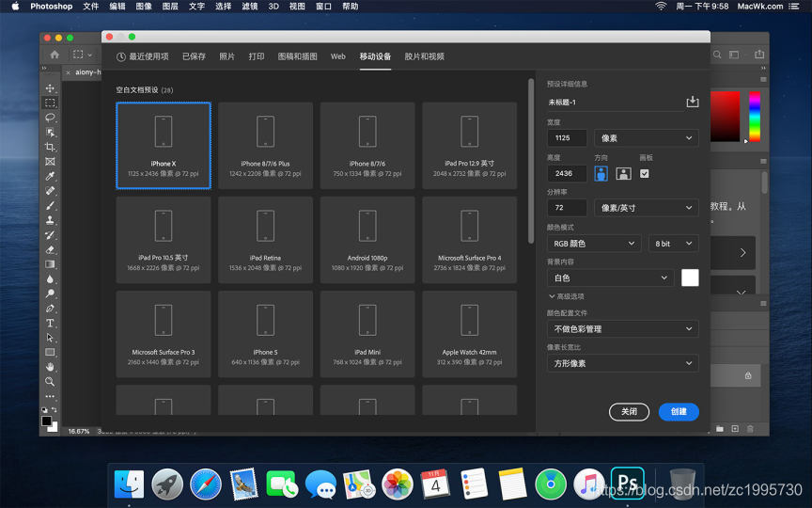The width and height of the screenshot is (812, 508).
Task: Switch to the 打印 tab
Action: (257, 56)
